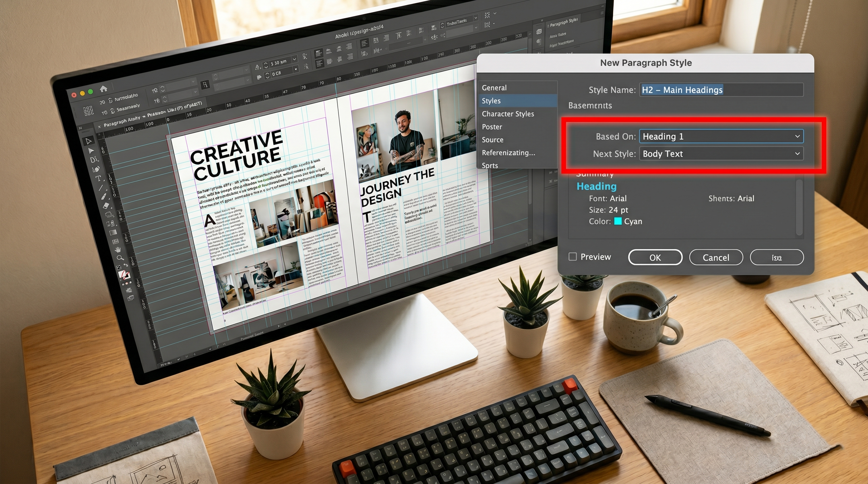
Task: Open the Paragraph Styles panel tab
Action: click(563, 22)
